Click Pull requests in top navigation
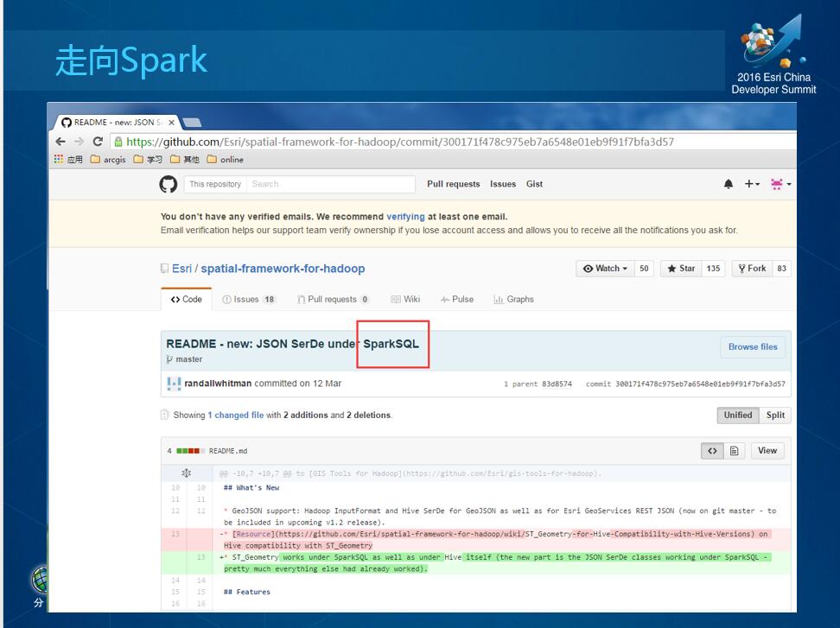840x628 pixels. [x=453, y=184]
